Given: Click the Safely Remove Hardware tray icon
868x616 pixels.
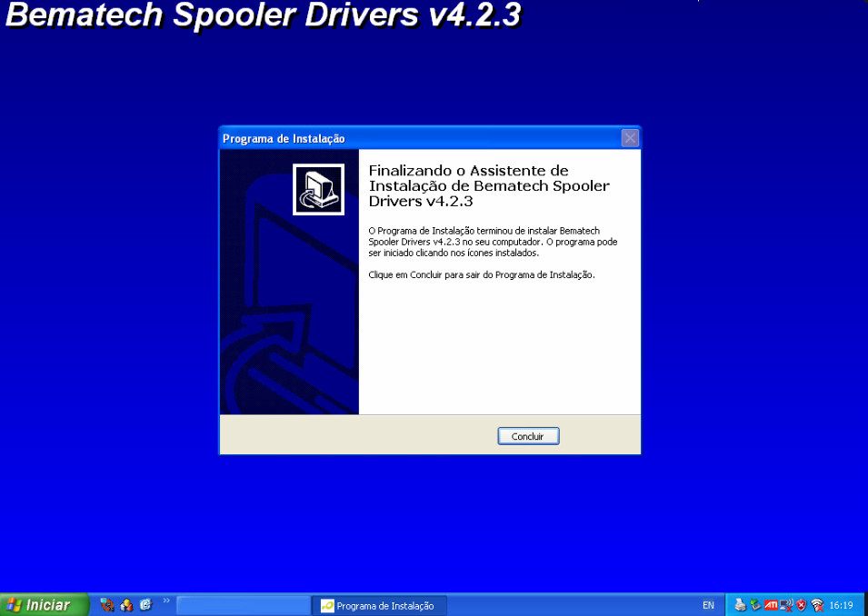Looking at the screenshot, I should 755,605.
